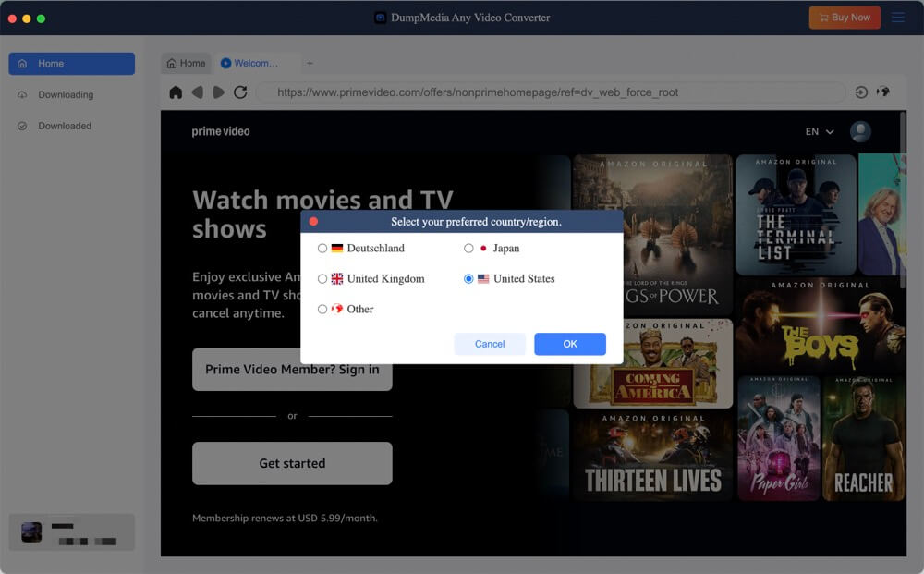This screenshot has width=924, height=574.
Task: Open the Reacher poster
Action: (863, 439)
